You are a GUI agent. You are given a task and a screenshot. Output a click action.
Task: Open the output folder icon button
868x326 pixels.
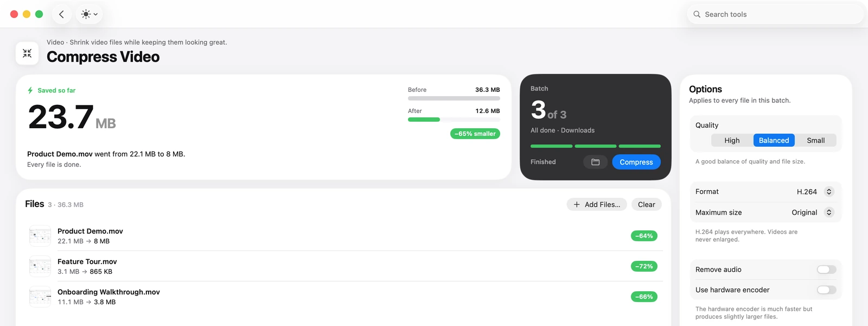[x=595, y=162]
